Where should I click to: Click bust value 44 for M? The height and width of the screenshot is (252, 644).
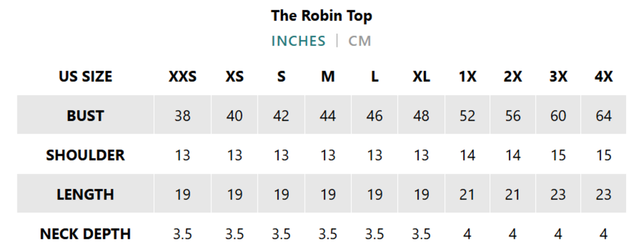tap(328, 116)
